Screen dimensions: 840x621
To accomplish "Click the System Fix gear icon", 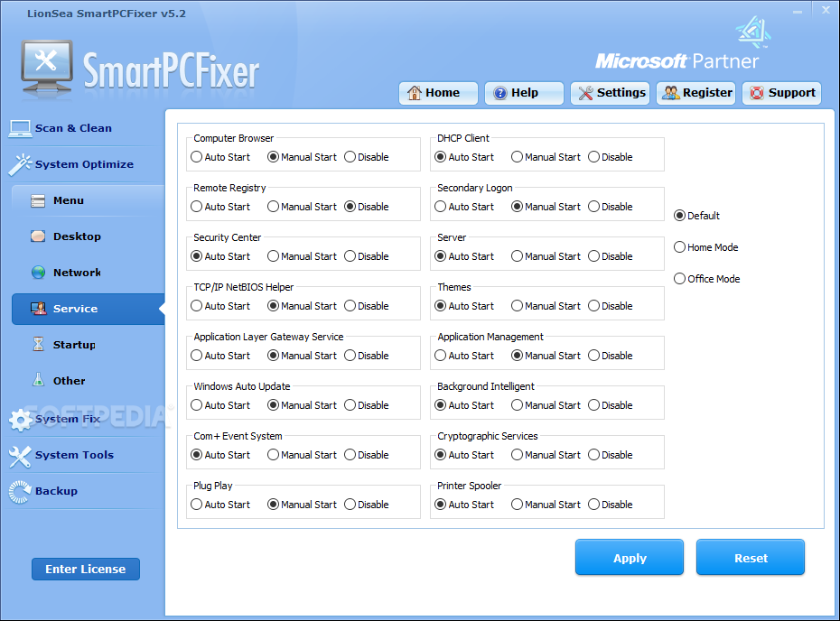I will pyautogui.click(x=21, y=420).
